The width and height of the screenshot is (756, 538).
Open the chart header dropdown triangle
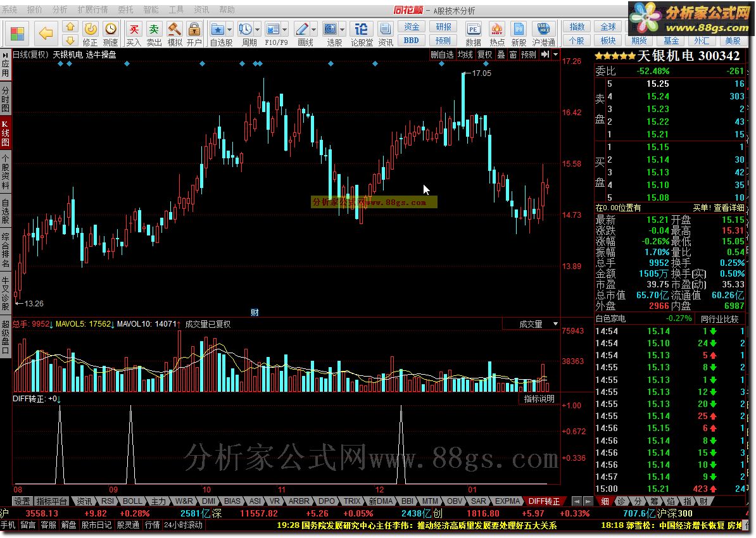[555, 54]
